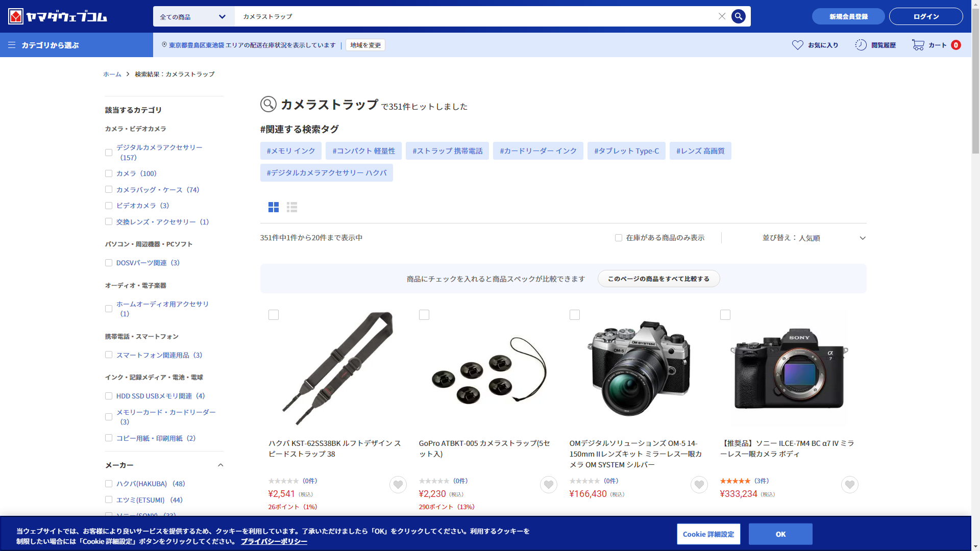Check the カメラ (100) category filter
Screen dimensions: 980x551
click(109, 173)
